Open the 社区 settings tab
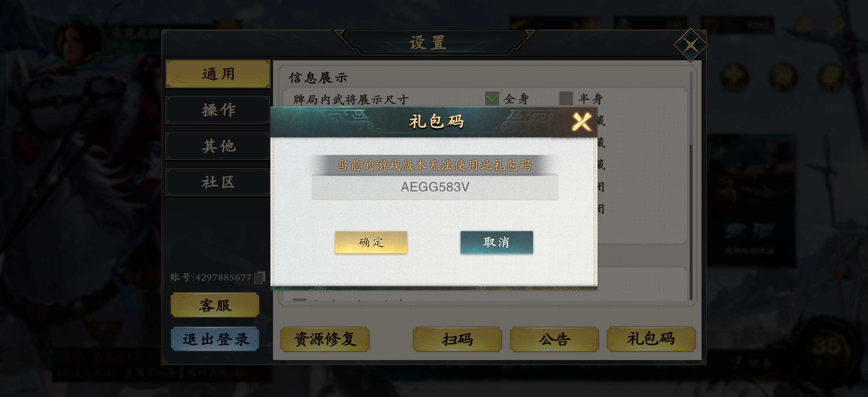The height and width of the screenshot is (397, 868). tap(218, 182)
